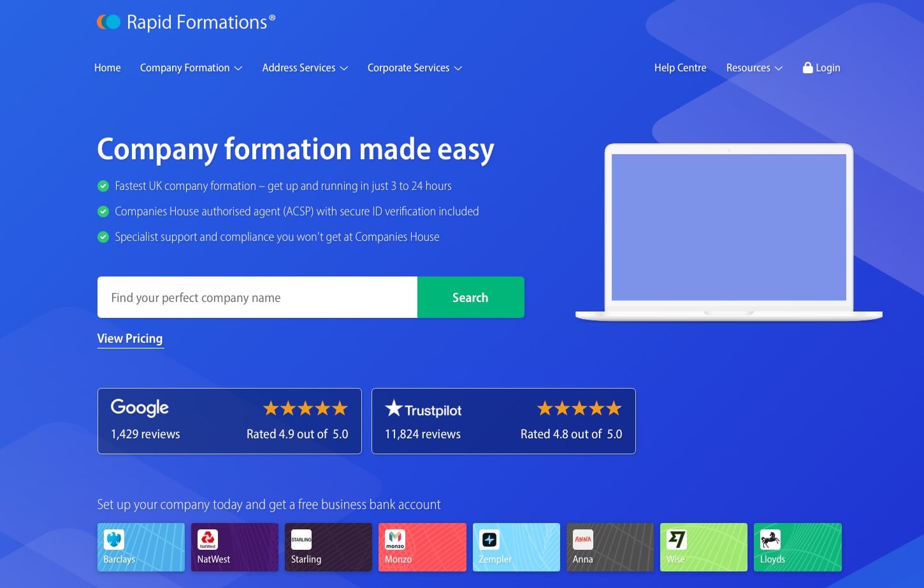
Task: Click the Starling bank logo icon
Action: [301, 540]
